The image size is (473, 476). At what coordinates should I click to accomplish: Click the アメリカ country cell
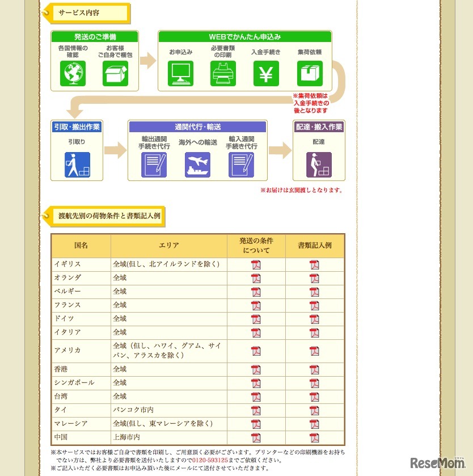click(81, 351)
